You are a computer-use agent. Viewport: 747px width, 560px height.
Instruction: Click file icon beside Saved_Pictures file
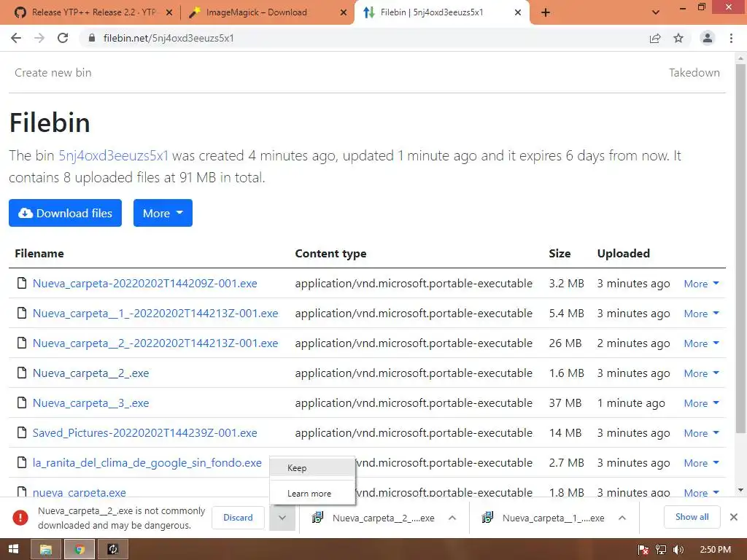coord(21,432)
